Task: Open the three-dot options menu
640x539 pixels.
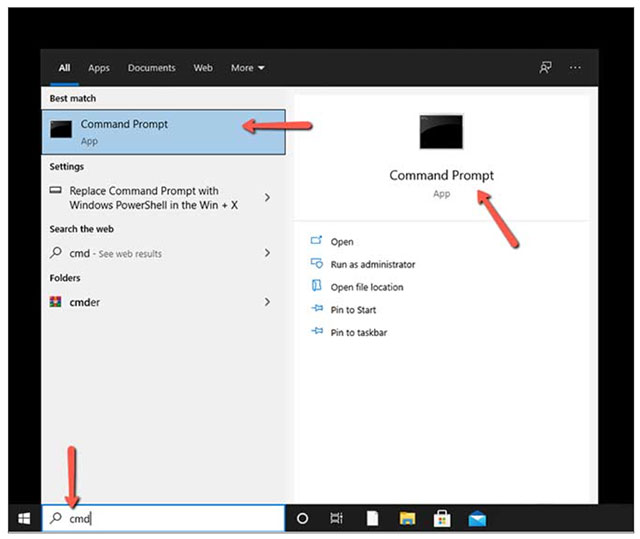Action: [575, 67]
